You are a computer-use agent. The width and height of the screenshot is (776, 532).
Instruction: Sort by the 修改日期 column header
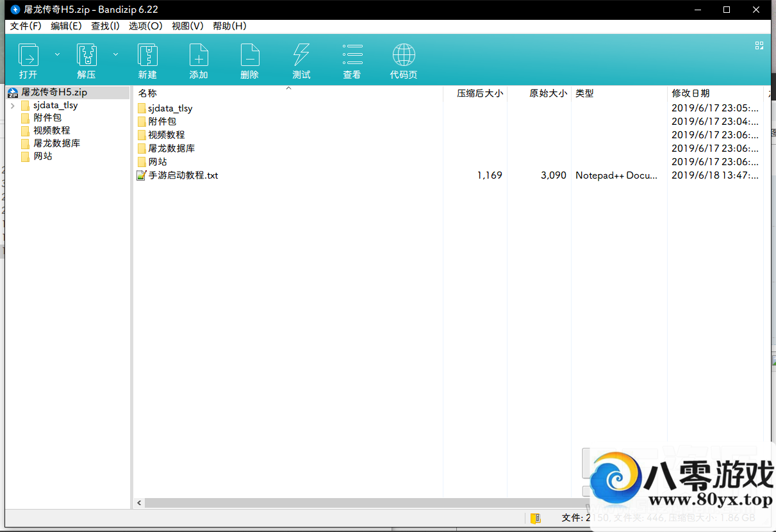pyautogui.click(x=690, y=93)
